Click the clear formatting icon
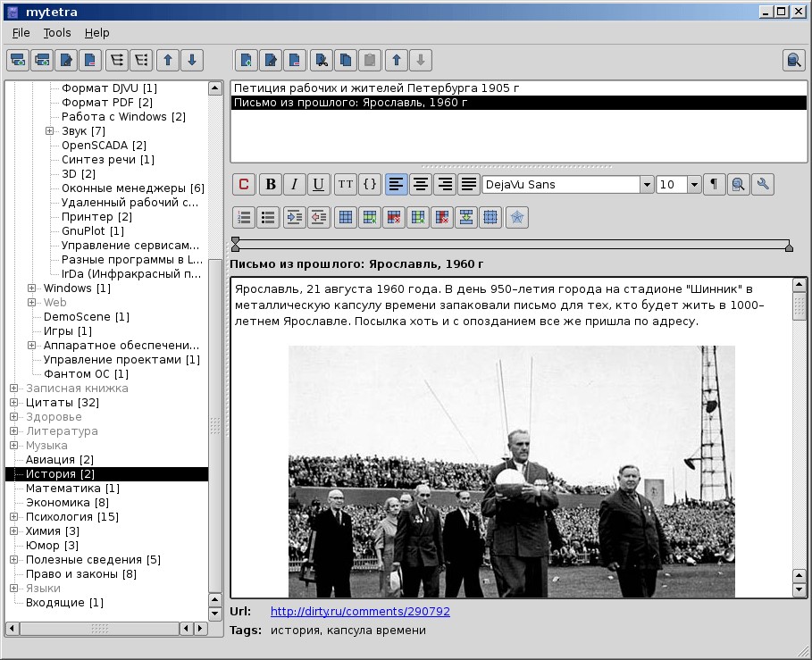The width and height of the screenshot is (812, 660). point(244,185)
